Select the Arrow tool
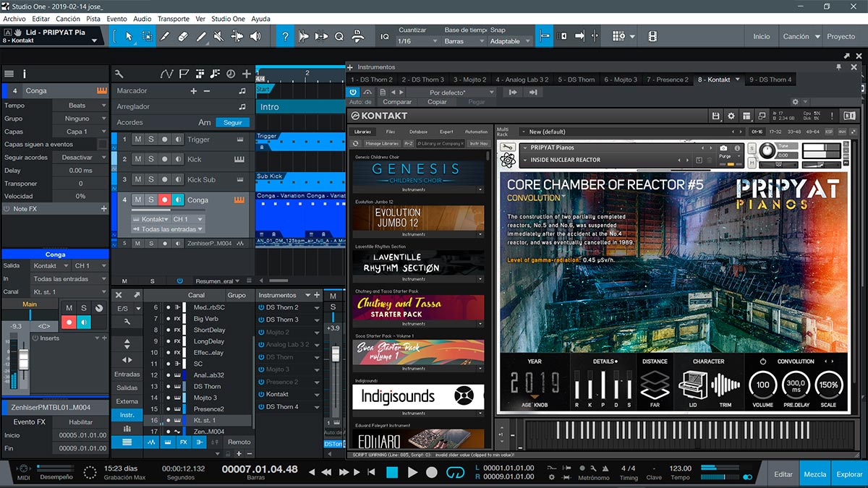 [129, 36]
